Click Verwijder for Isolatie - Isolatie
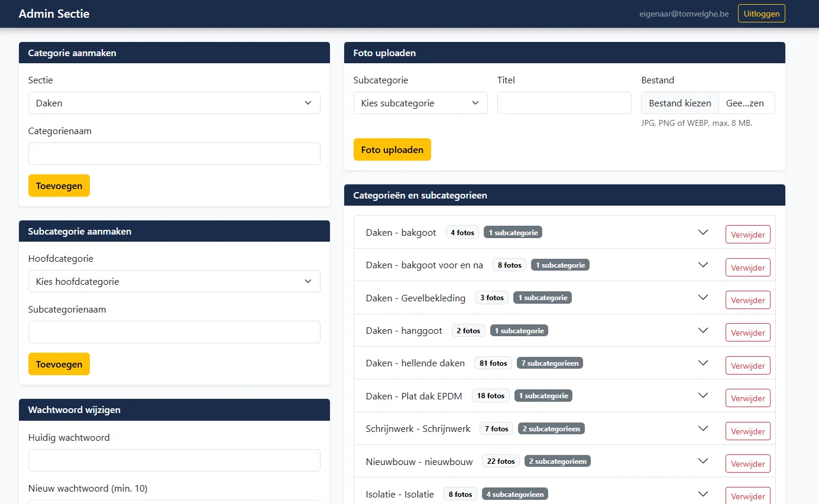The image size is (819, 504). (x=748, y=496)
